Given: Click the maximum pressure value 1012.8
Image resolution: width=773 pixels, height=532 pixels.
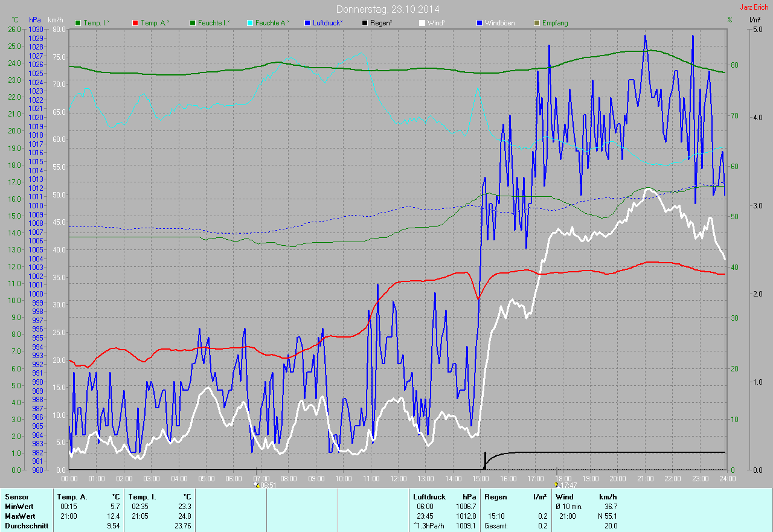Looking at the screenshot, I should (x=466, y=516).
